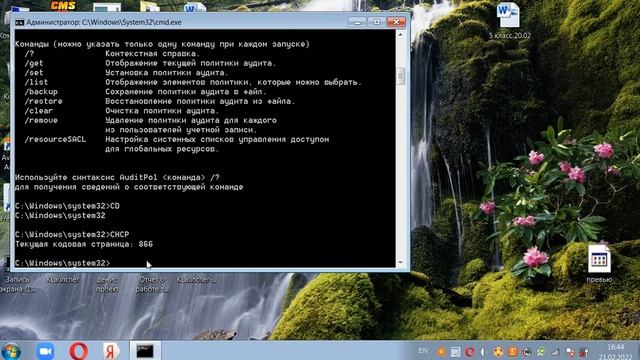Open the CMS desktop shortcut
This screenshot has height=360, width=640.
point(62,5)
